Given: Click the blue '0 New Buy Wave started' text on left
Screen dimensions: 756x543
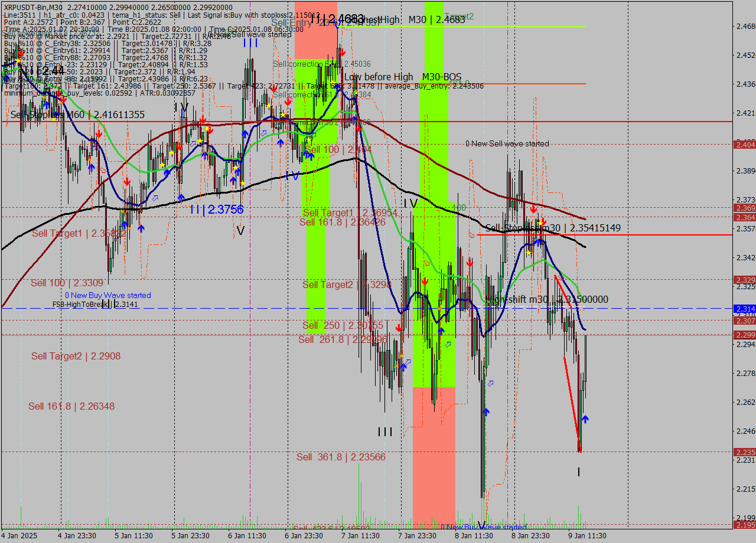Looking at the screenshot, I should (108, 295).
